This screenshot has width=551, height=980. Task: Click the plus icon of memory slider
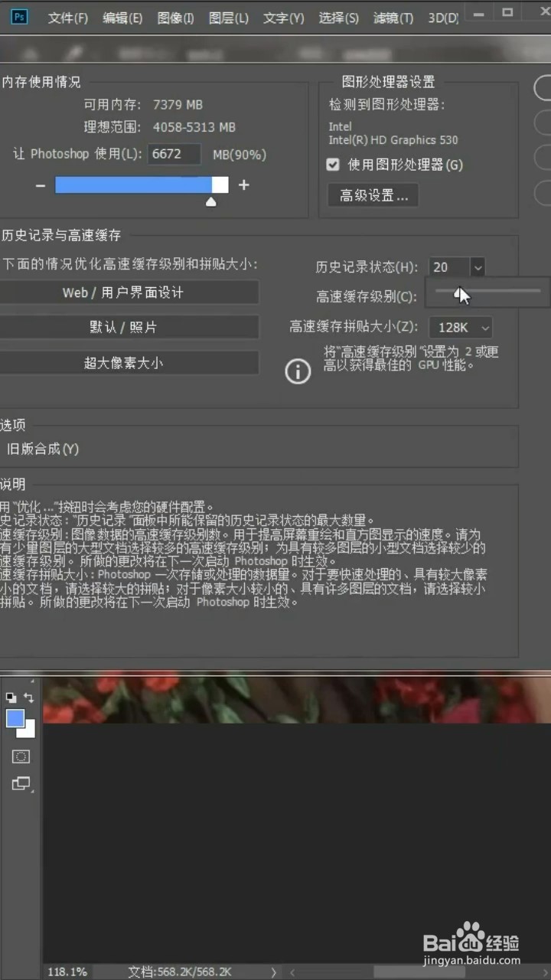[244, 185]
